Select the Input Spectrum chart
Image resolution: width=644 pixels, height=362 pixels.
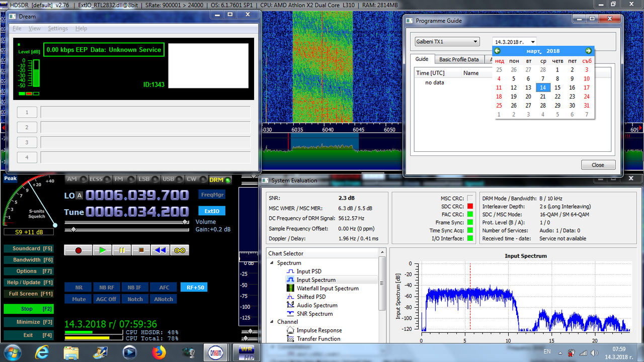316,280
